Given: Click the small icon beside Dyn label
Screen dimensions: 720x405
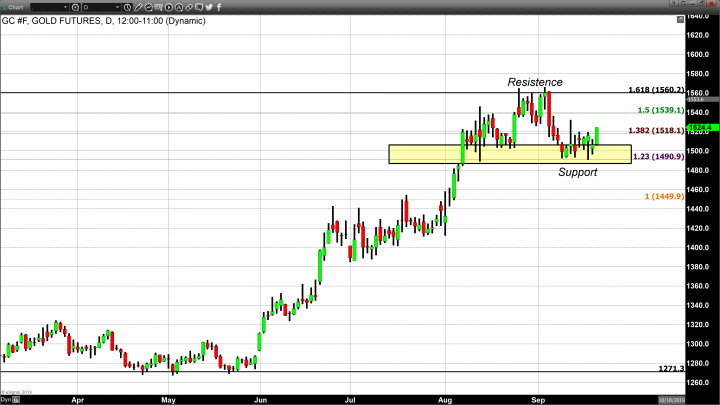Looking at the screenshot, I should [16, 400].
